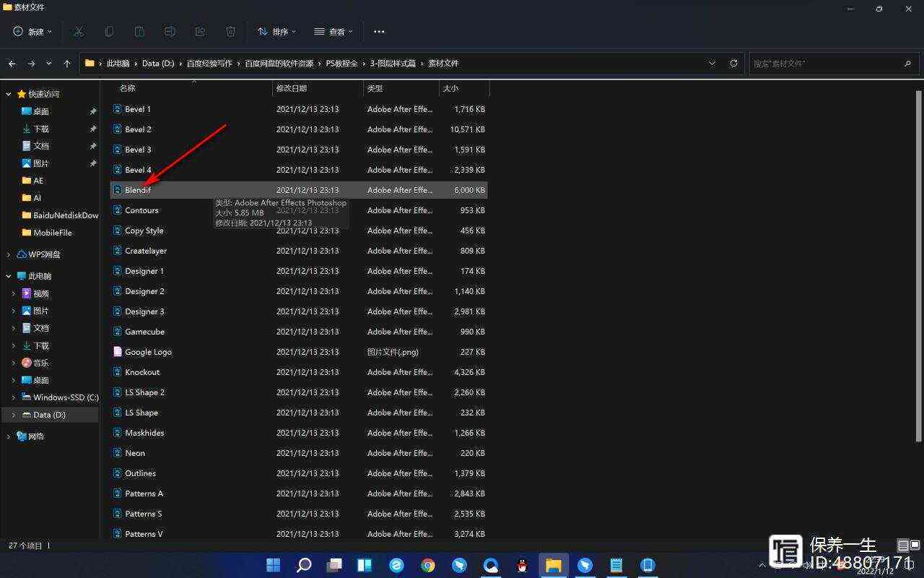
Task: Collapse the 此电脑 tree node
Action: tap(9, 276)
